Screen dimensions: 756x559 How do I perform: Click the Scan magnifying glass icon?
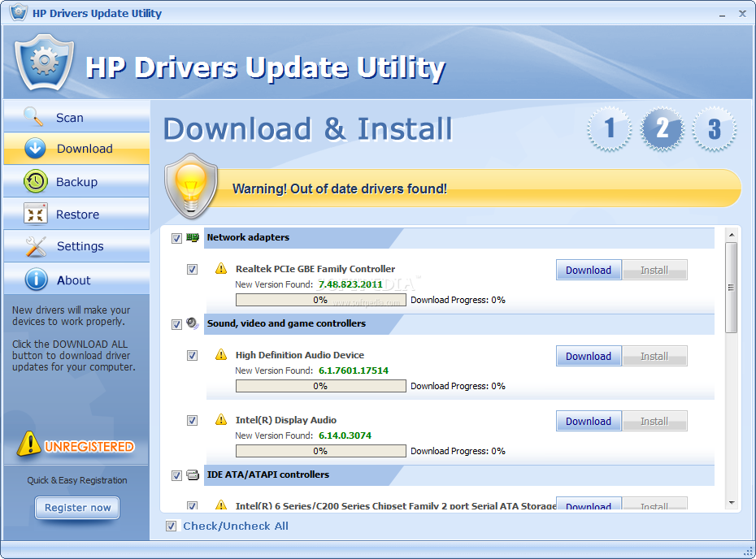point(33,117)
